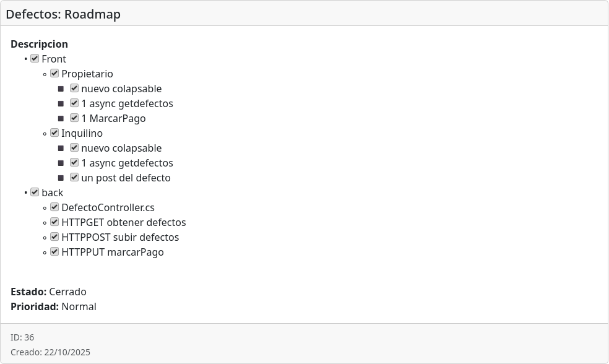Uncheck the Propietario checkbox

(54, 74)
